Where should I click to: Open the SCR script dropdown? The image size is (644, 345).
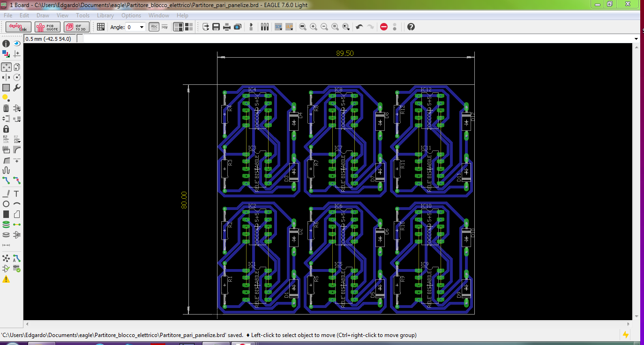(278, 27)
